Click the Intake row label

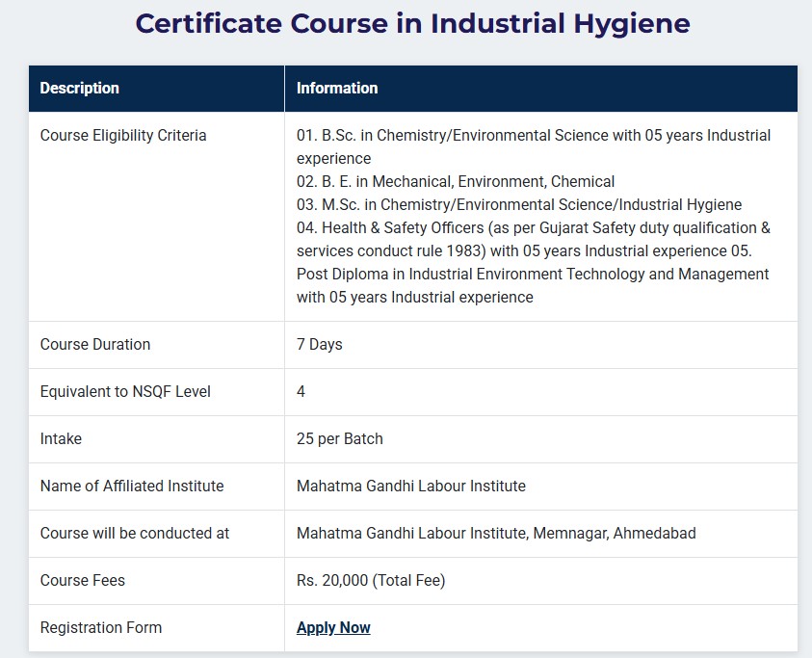click(x=61, y=438)
